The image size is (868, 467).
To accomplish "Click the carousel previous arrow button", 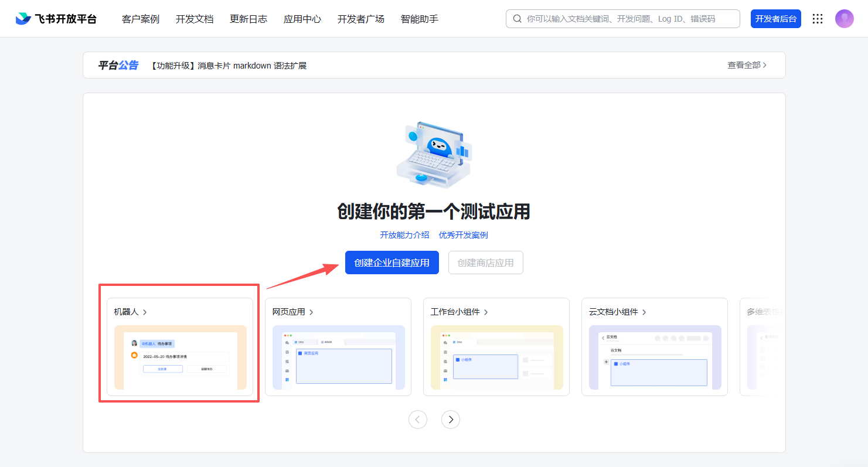I will [418, 420].
